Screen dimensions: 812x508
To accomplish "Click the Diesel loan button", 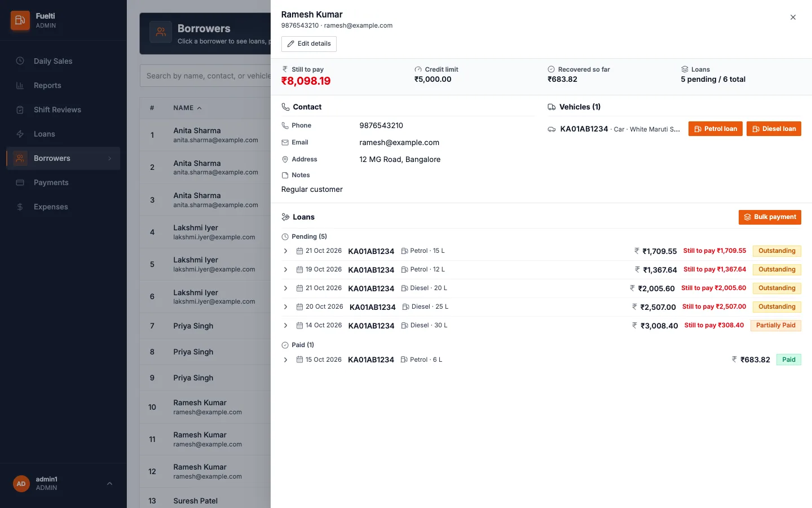I will point(774,129).
